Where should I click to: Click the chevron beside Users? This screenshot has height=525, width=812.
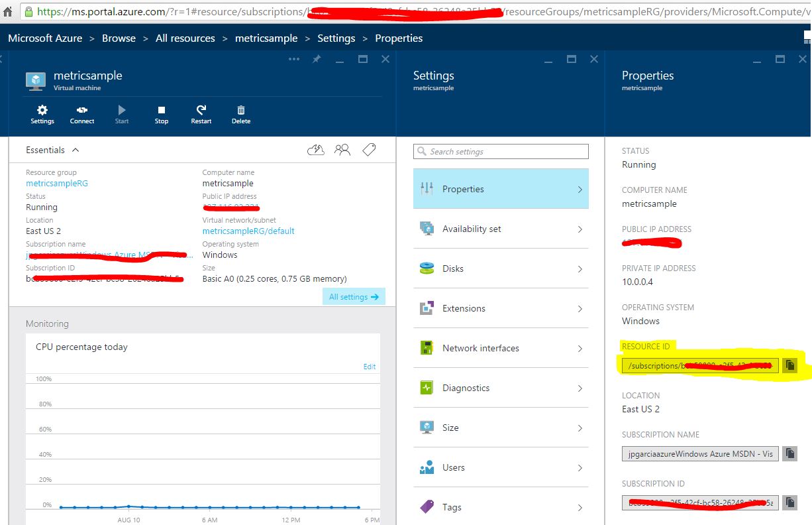[580, 467]
